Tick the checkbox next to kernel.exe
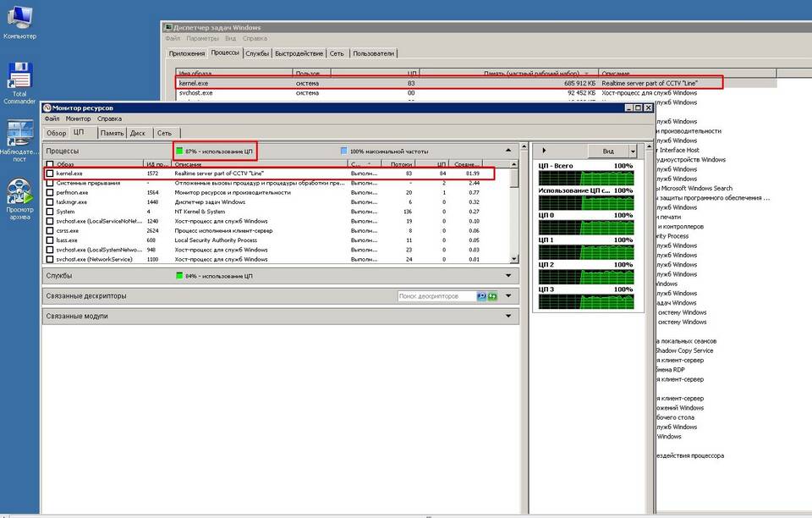 (x=50, y=173)
